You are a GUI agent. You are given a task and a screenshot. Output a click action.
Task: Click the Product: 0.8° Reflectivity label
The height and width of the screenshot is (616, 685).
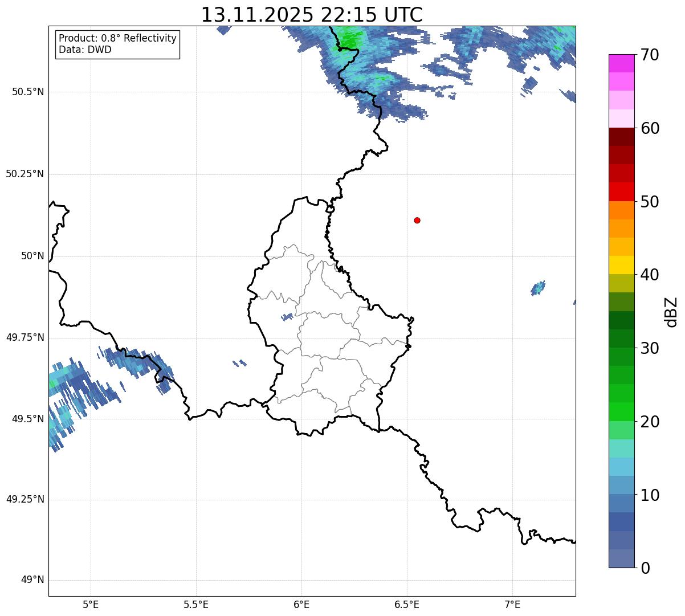(x=118, y=38)
